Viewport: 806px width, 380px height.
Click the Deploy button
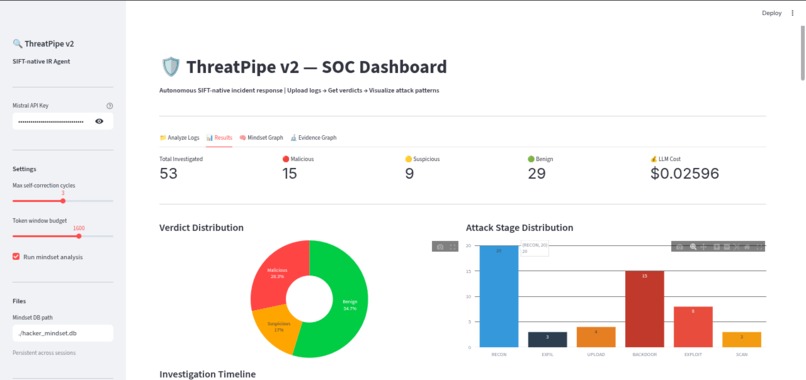point(772,13)
